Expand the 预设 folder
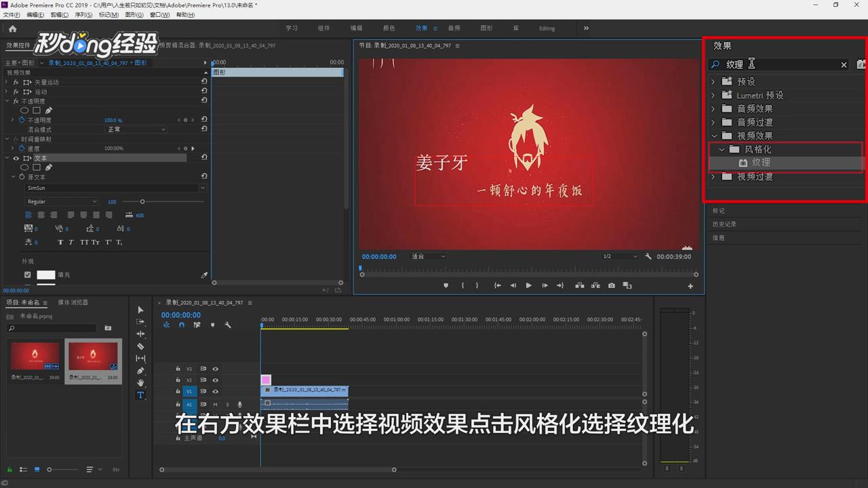The width and height of the screenshot is (868, 488). (713, 81)
